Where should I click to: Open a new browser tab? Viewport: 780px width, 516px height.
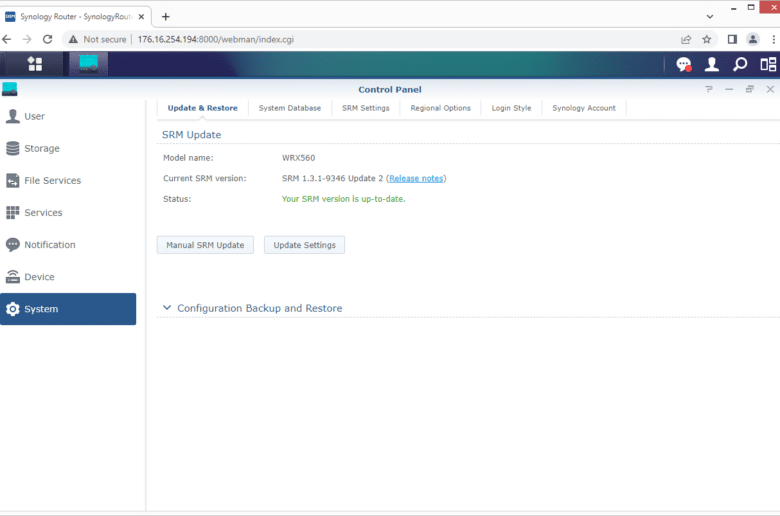pyautogui.click(x=166, y=16)
